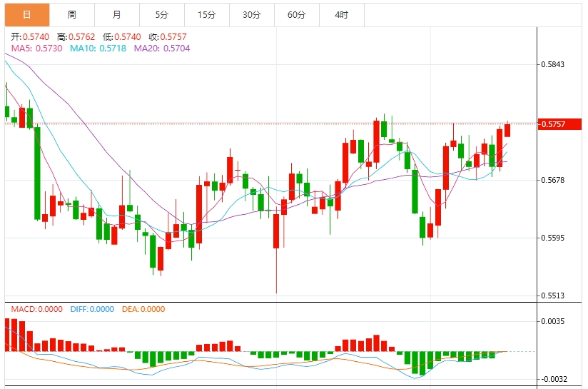
Task: Click the MA5: 0.5730 legend label
Action: pyautogui.click(x=37, y=49)
